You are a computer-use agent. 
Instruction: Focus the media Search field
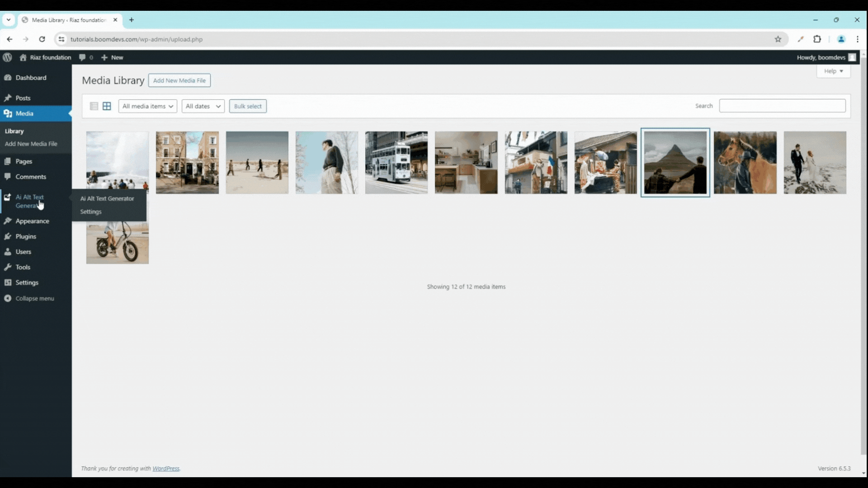coord(782,106)
